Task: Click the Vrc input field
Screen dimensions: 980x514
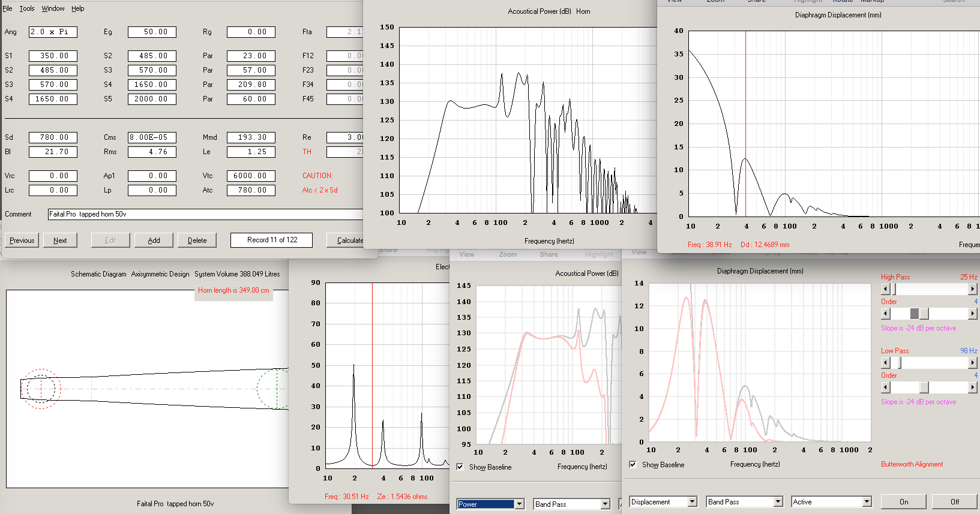Action: (53, 176)
